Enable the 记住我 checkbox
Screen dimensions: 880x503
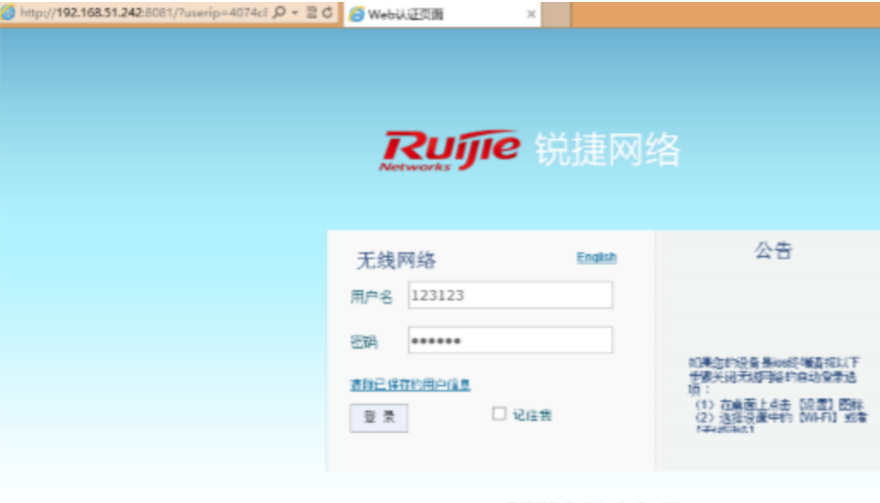click(x=499, y=414)
